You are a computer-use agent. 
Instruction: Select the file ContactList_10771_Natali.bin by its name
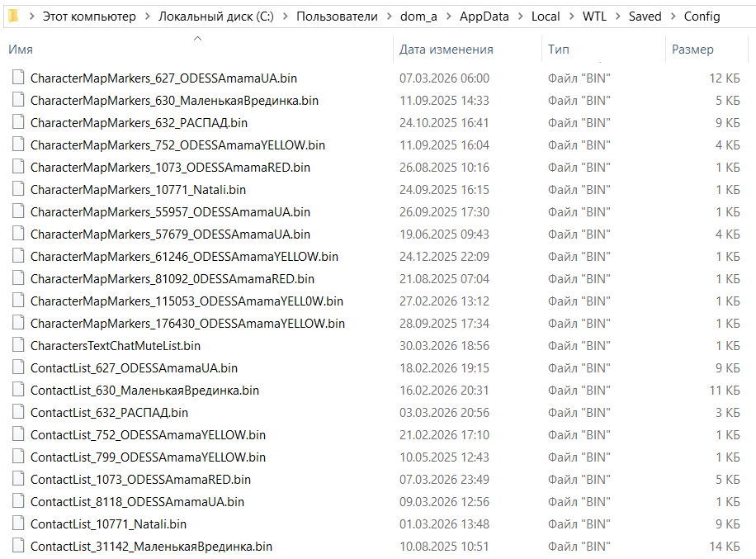tap(108, 524)
